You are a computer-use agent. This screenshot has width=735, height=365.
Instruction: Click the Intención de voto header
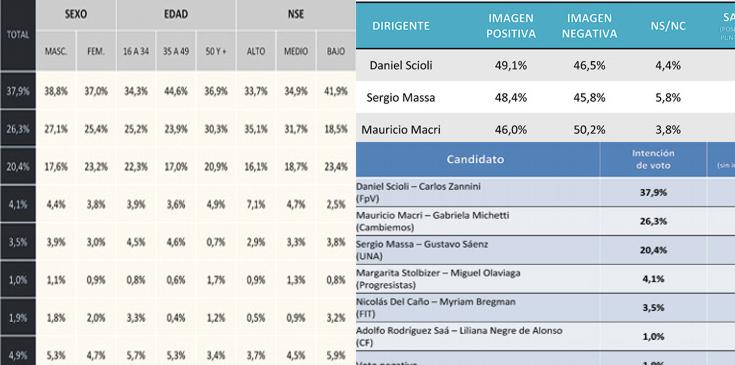[653, 159]
